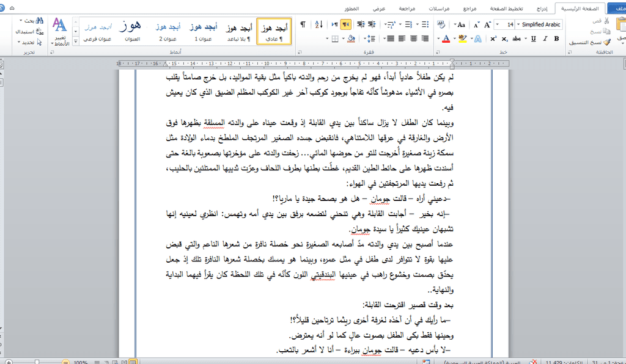Decrease paragraph indent
This screenshot has height=364, width=626.
[372, 24]
